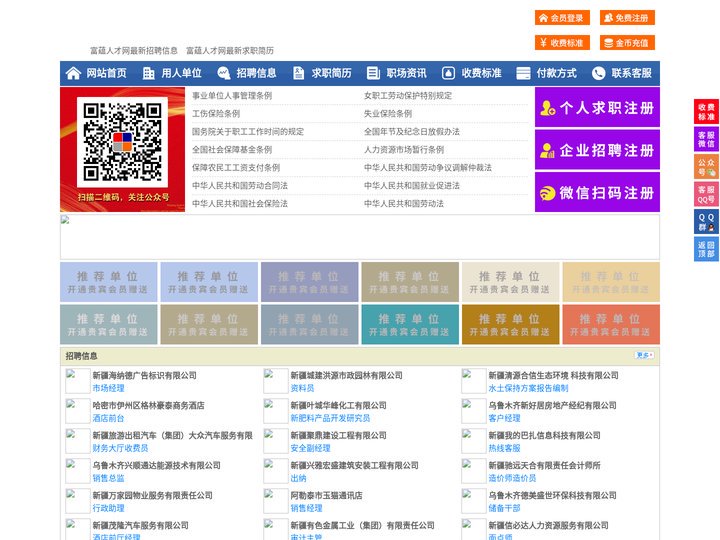Image resolution: width=720 pixels, height=540 pixels.
Task: Open the 安全副经理 job link
Action: pos(310,448)
